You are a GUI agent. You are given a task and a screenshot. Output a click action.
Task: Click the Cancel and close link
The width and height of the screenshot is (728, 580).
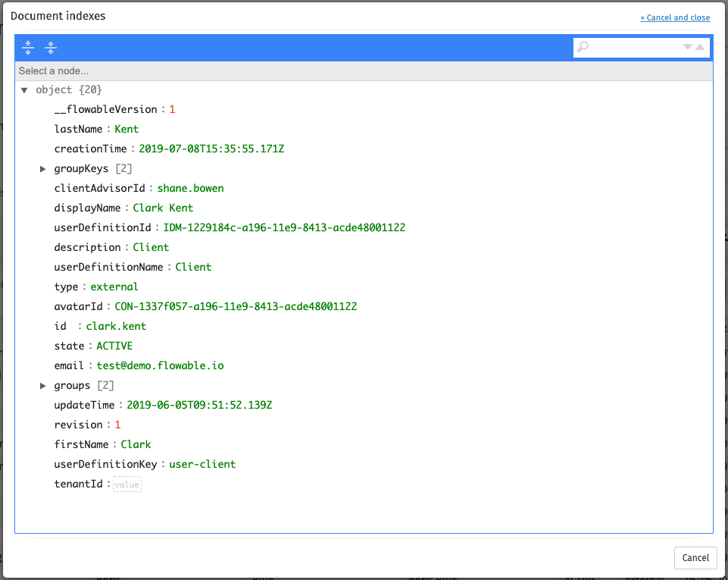pos(675,17)
